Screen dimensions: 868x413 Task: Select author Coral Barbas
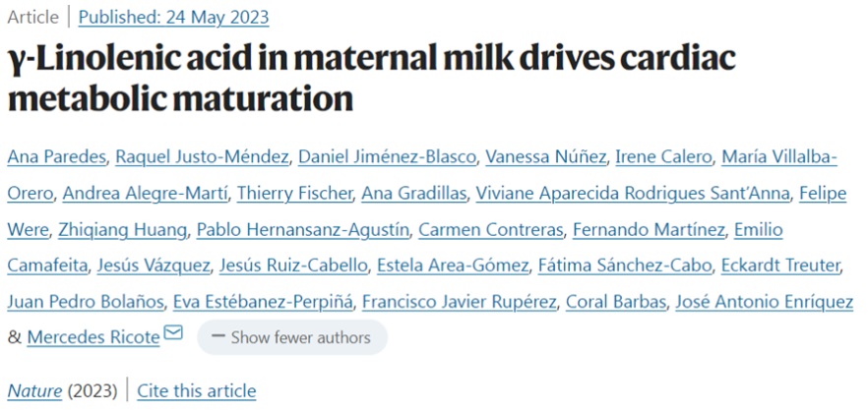(615, 301)
